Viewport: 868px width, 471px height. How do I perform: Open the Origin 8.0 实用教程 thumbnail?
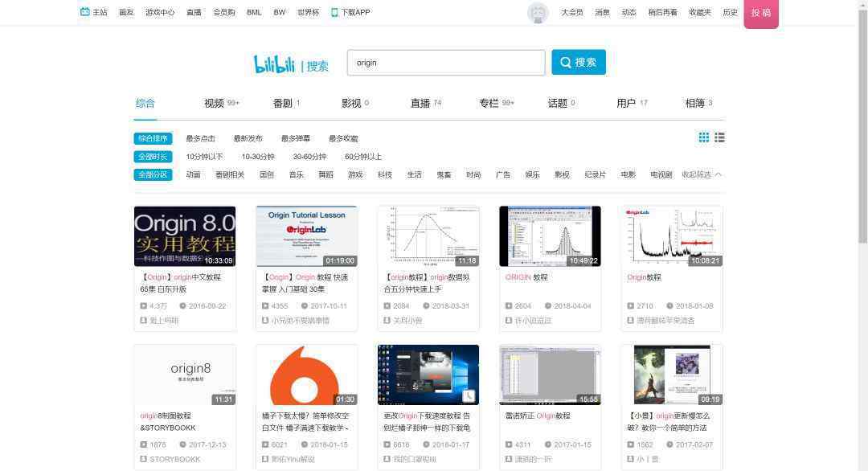click(x=185, y=236)
